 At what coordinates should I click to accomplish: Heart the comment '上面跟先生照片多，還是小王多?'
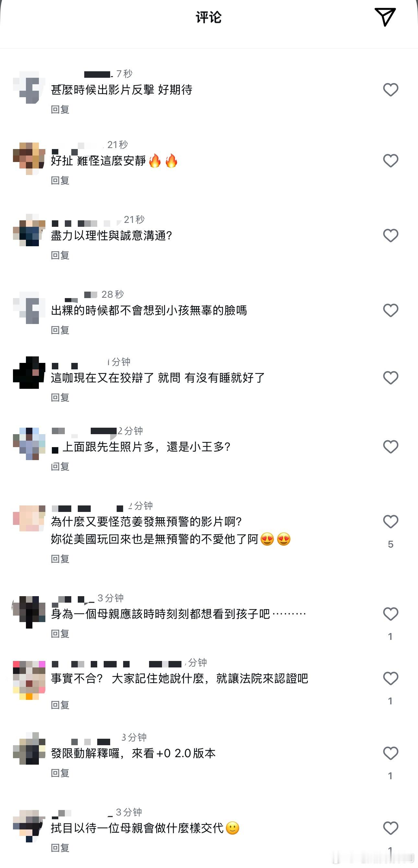point(391,447)
